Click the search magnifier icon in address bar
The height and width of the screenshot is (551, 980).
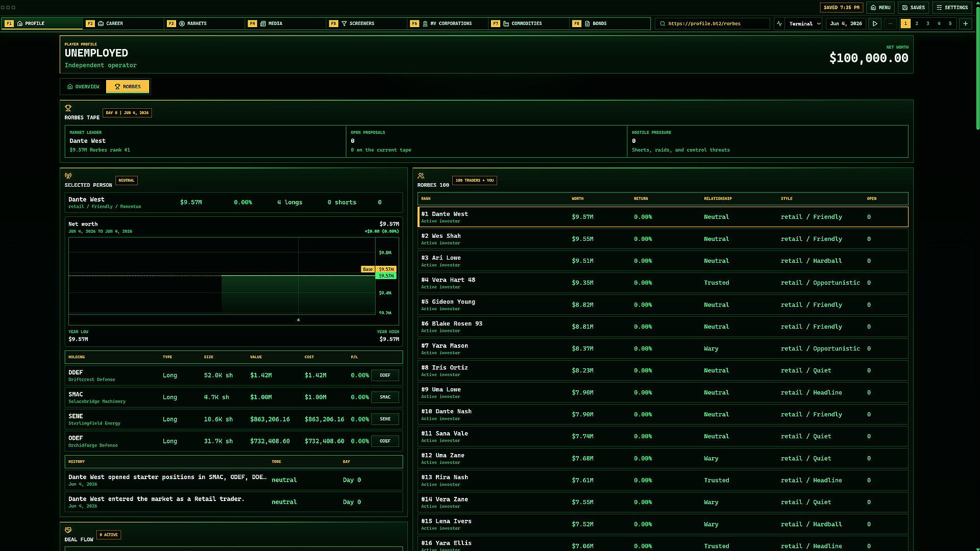(663, 23)
